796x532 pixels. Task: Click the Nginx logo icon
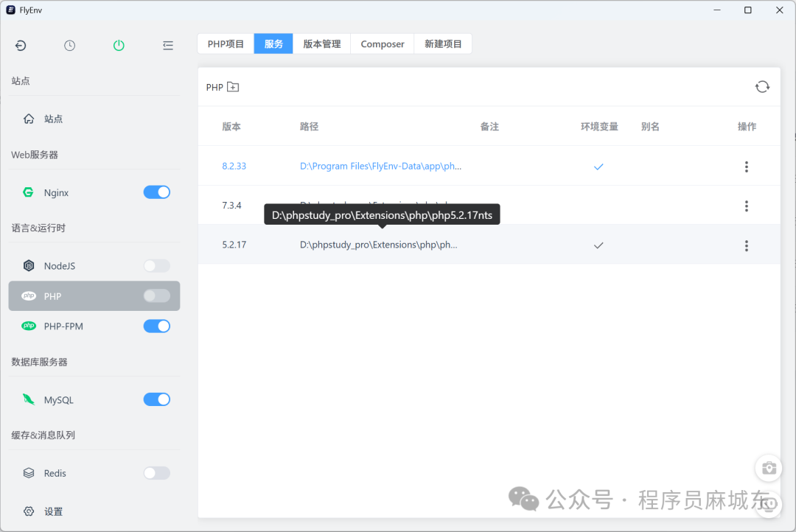point(29,192)
